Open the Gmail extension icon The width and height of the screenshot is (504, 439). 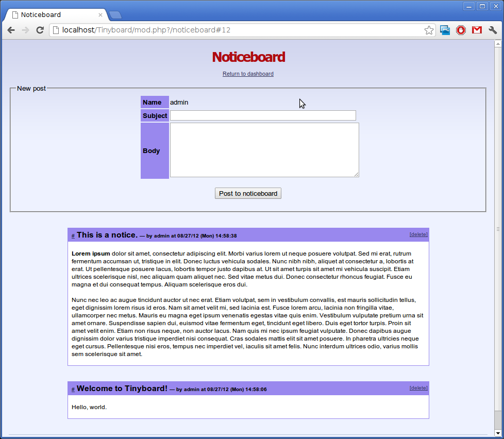477,30
